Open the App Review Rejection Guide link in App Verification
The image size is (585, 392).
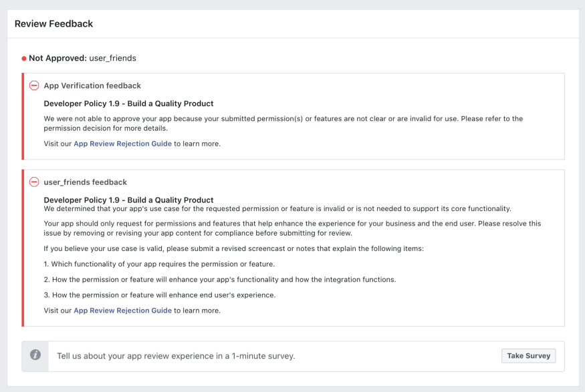pyautogui.click(x=122, y=143)
